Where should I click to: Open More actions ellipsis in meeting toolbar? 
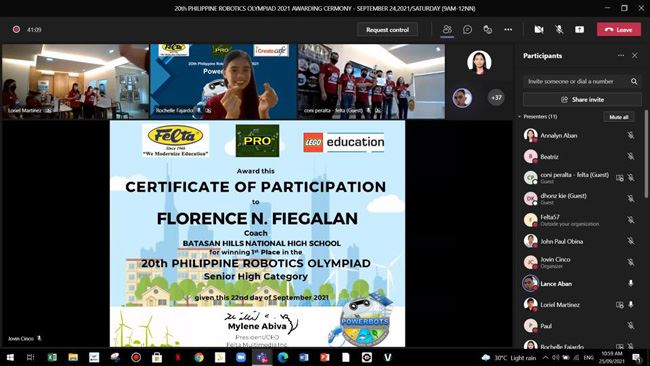[x=508, y=29]
